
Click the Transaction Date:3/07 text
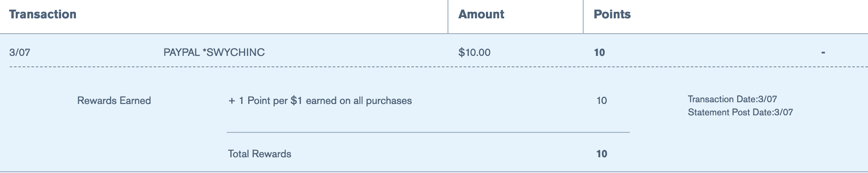(x=732, y=99)
